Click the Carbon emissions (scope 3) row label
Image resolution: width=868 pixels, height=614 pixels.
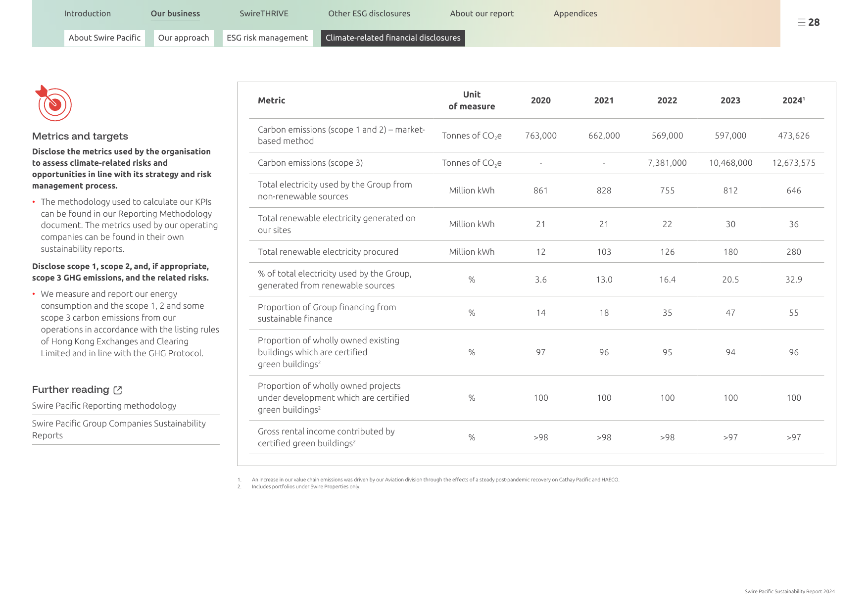click(310, 163)
